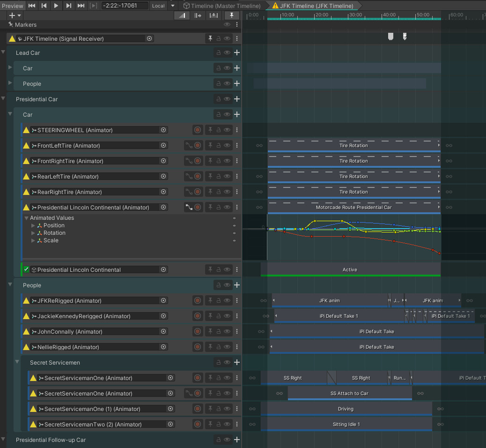Image resolution: width=486 pixels, height=448 pixels.
Task: Expand the Position curves
Action: tap(33, 225)
